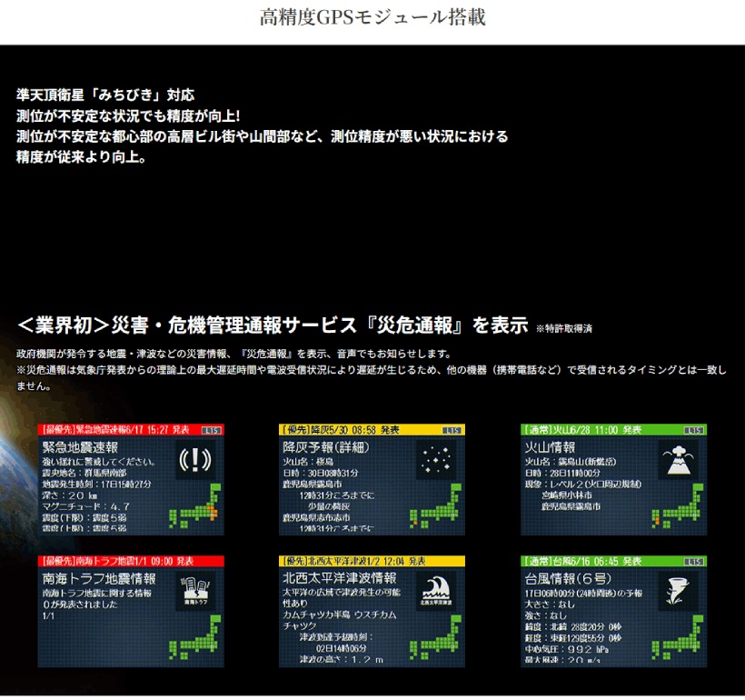Click the ※特許取得済 note text
745x700 pixels.
coord(570,328)
